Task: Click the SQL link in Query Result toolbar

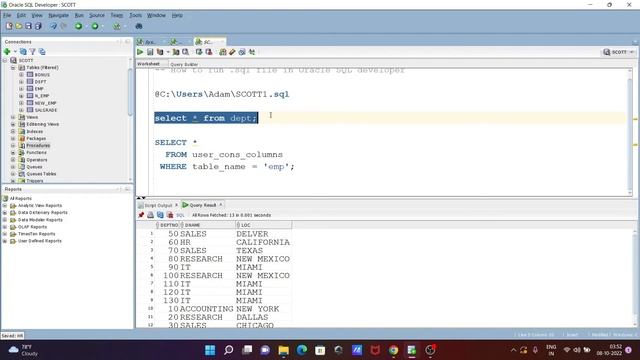Action: [180, 215]
